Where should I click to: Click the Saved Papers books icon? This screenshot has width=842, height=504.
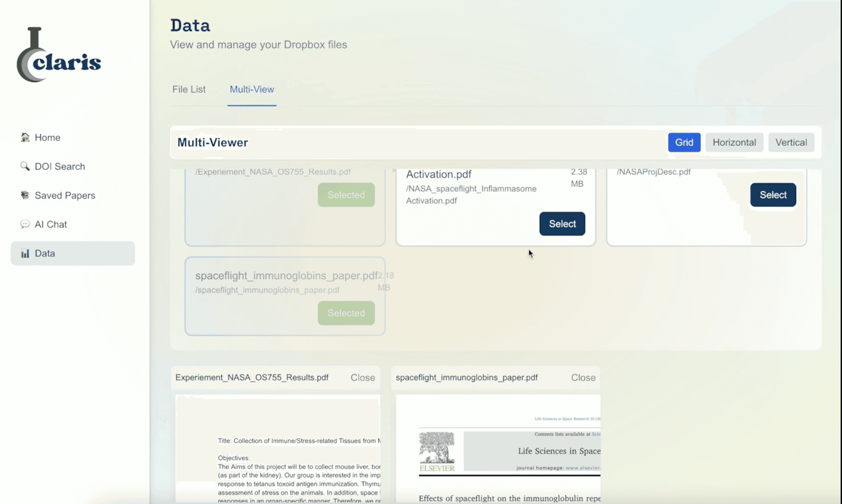coord(25,195)
